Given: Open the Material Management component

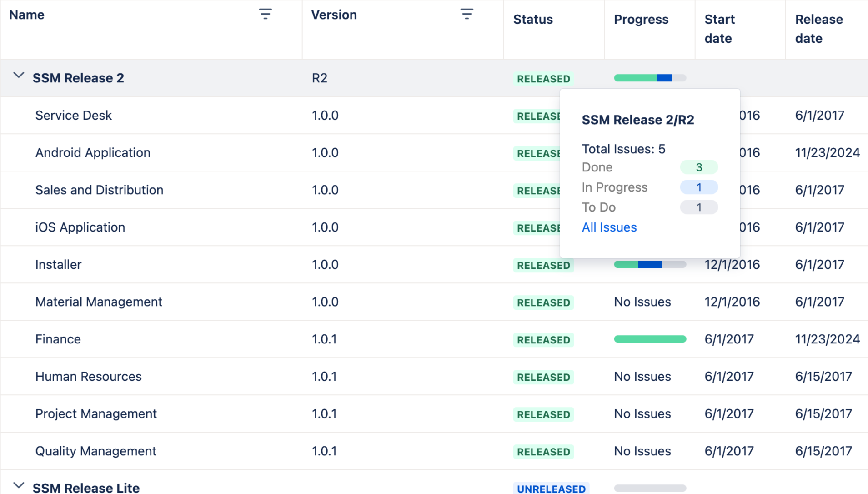Looking at the screenshot, I should click(99, 302).
